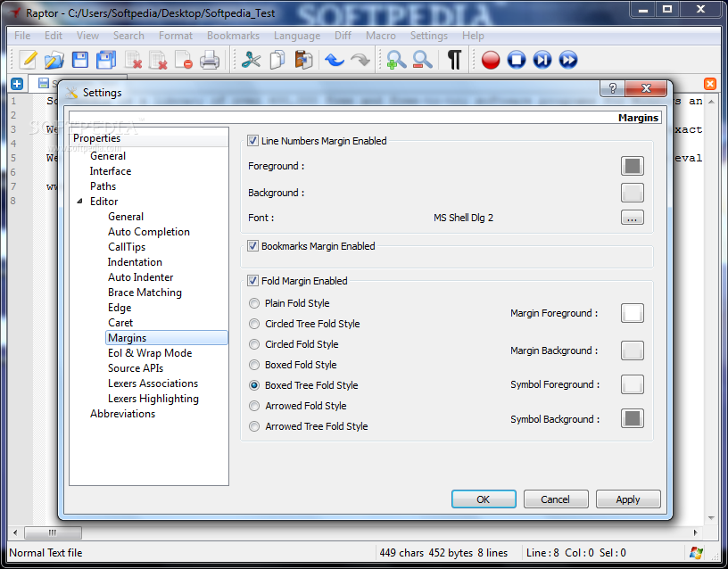This screenshot has width=728, height=569.
Task: Start macro recording with the red circle
Action: coord(491,60)
